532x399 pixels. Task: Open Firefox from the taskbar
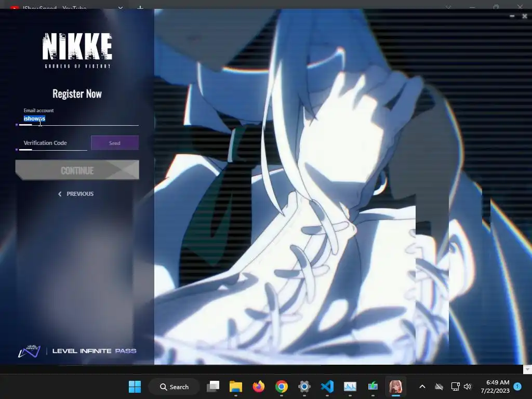[x=259, y=387]
